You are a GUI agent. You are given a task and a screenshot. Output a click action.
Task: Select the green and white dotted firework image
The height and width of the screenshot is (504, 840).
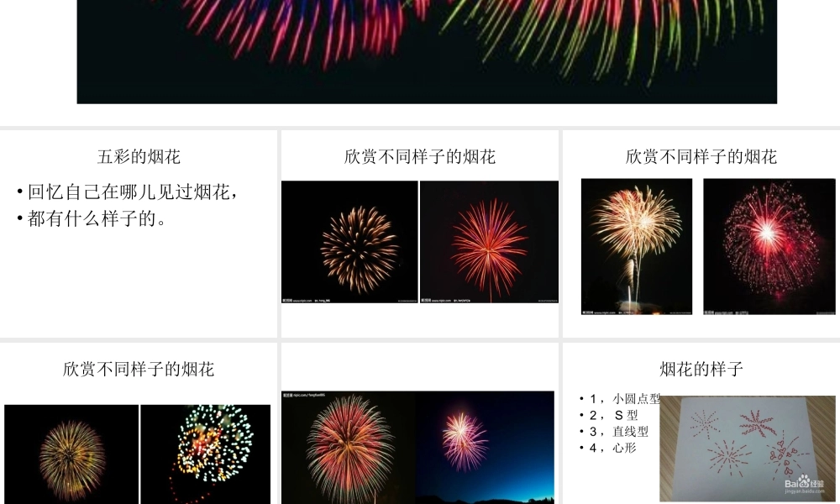206,454
